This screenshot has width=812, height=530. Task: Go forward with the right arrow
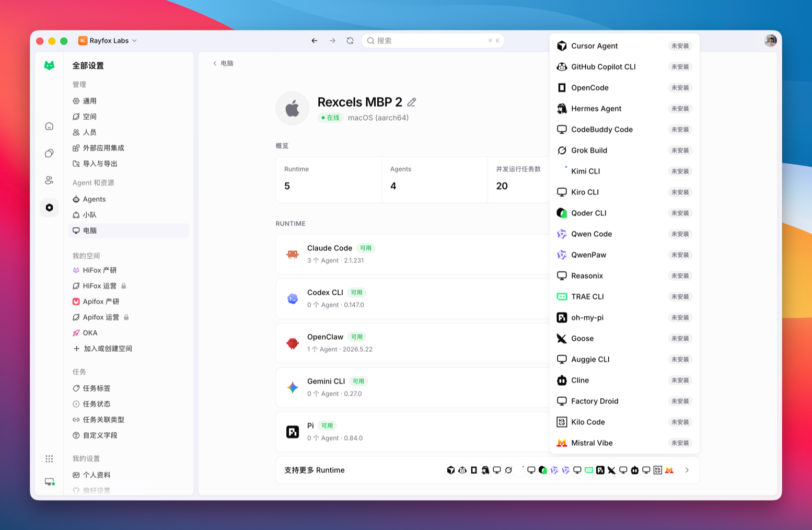(x=332, y=41)
